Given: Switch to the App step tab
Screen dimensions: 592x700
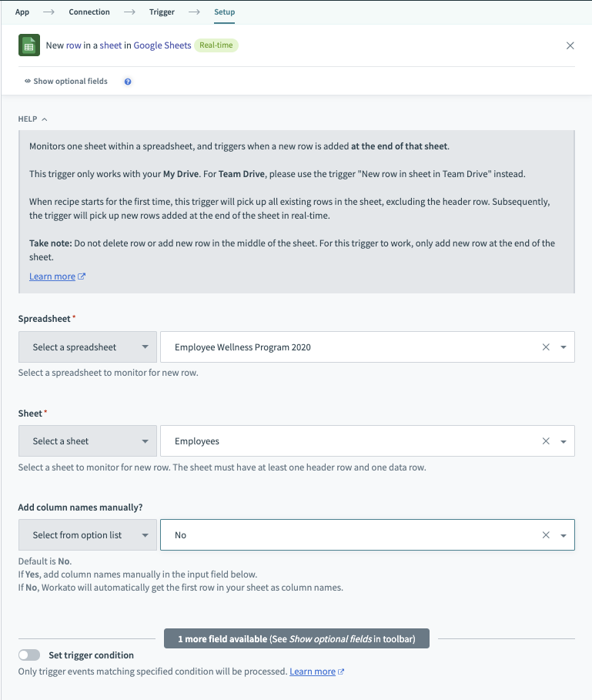Looking at the screenshot, I should coord(22,12).
